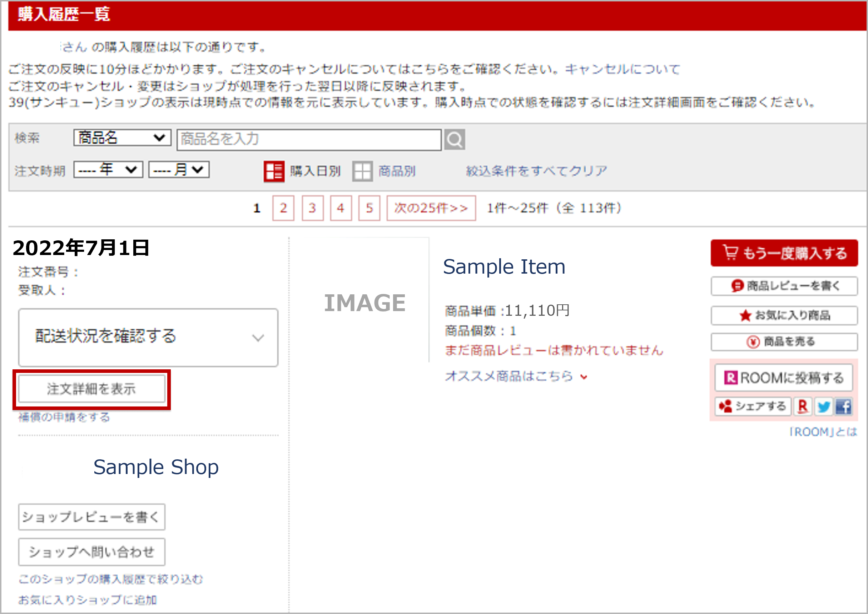Screen dimensions: 868x614
Task: Click 絞込条件をすべてクリア link
Action: click(x=536, y=171)
